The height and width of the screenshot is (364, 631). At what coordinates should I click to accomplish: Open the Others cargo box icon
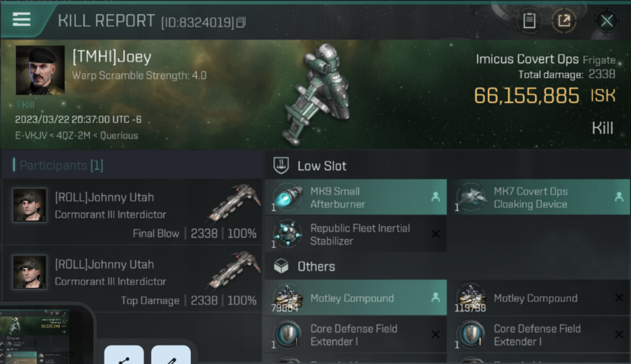(282, 266)
